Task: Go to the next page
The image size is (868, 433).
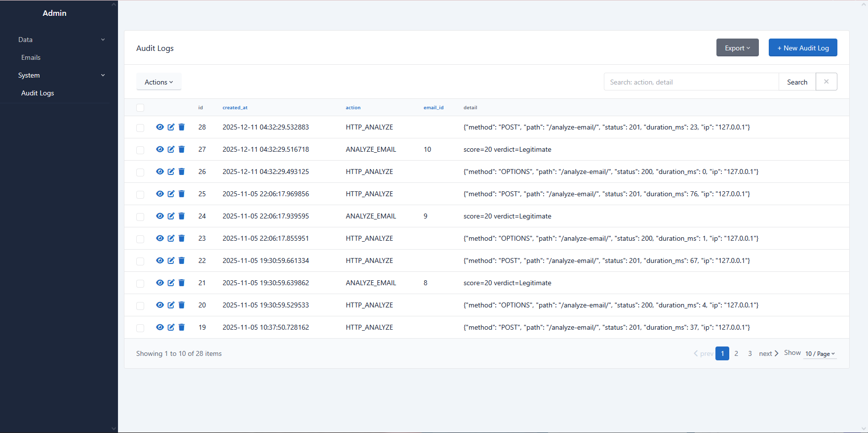Action: coord(769,353)
